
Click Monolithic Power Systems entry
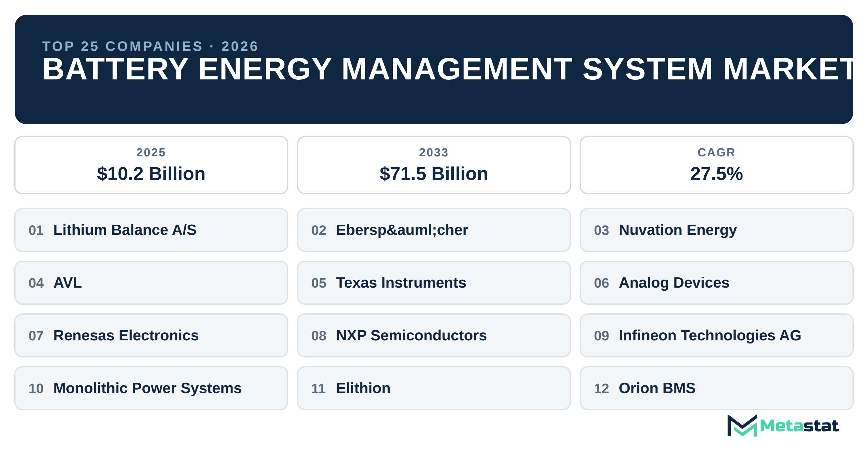151,388
